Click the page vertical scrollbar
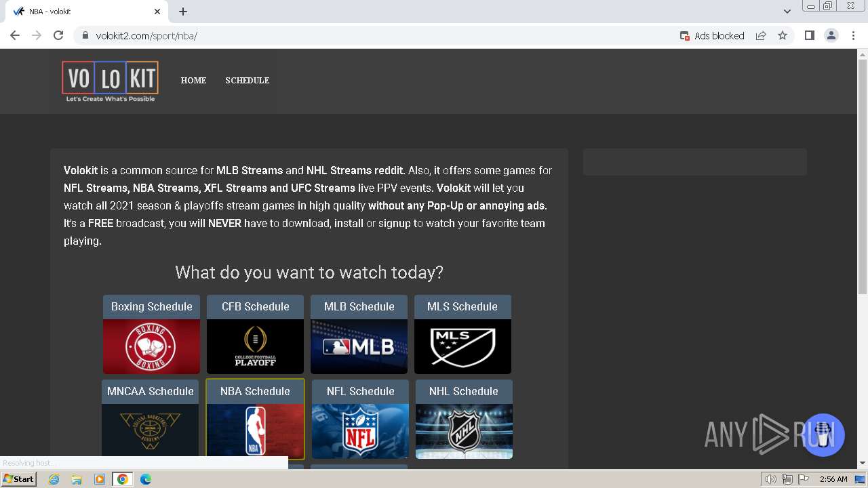The height and width of the screenshot is (488, 868). (863, 176)
